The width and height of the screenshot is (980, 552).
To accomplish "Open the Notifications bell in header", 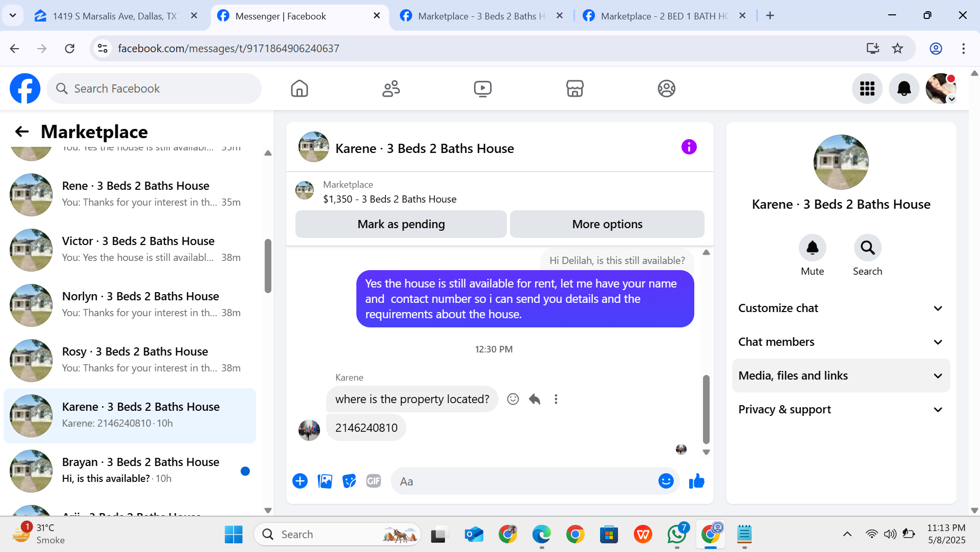I will (x=904, y=89).
